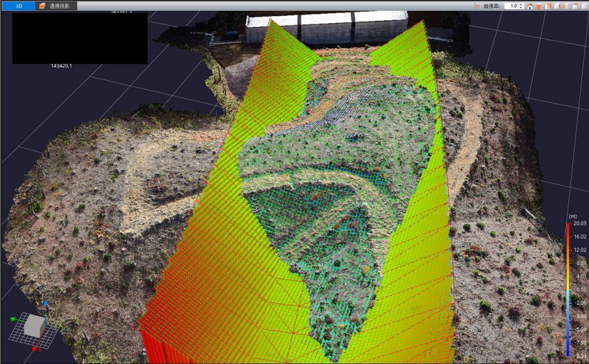589x364 pixels.
Task: Switch to the 3D tab
Action: [18, 6]
